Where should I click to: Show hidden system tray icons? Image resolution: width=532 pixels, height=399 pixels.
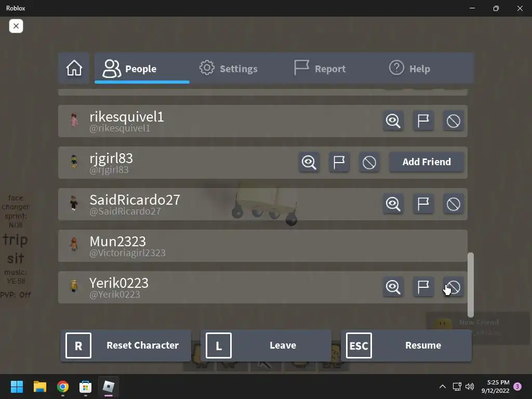coord(443,387)
